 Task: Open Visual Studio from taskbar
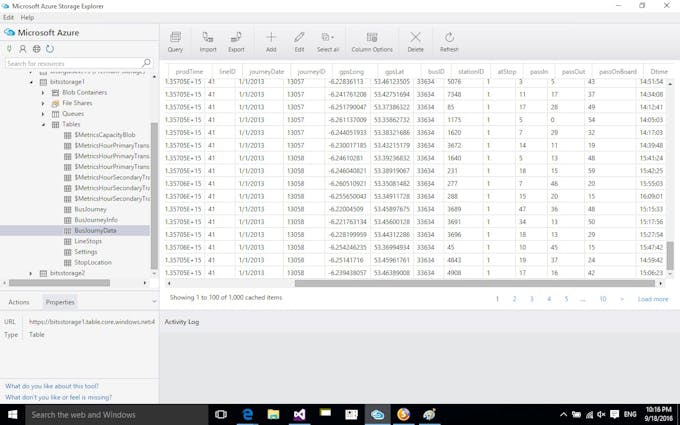click(299, 415)
